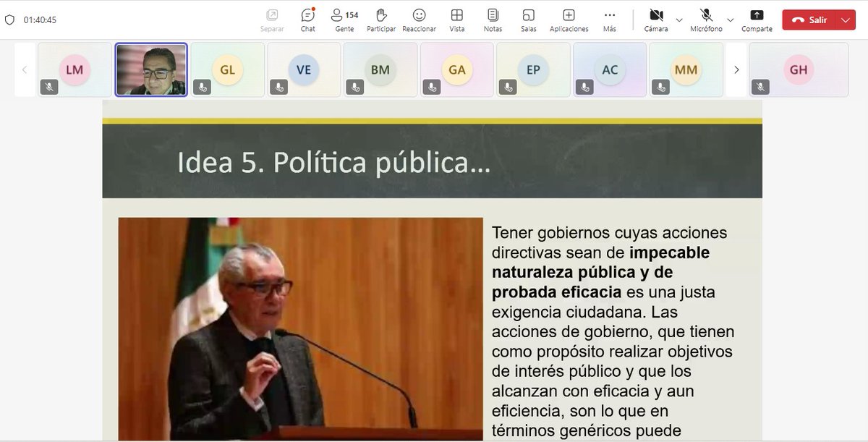
Task: Select participant tile MM
Action: pyautogui.click(x=686, y=69)
